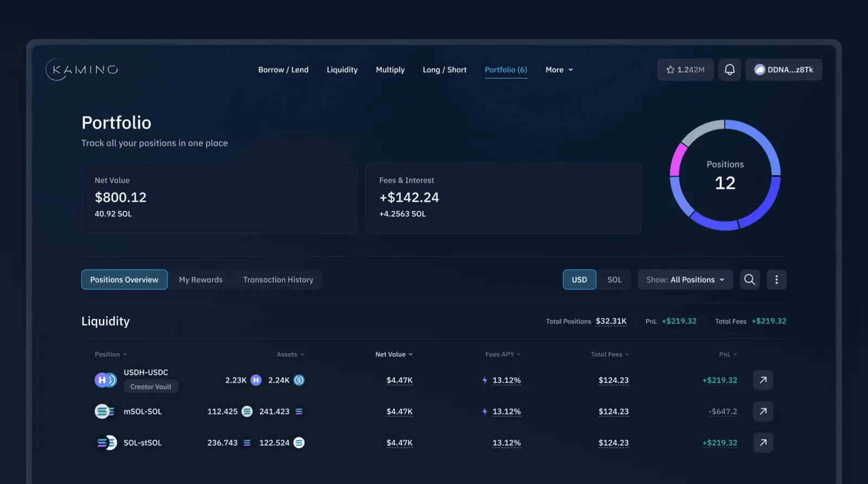The image size is (868, 484).
Task: Click the USDH-USDC pair token icon
Action: coord(105,380)
